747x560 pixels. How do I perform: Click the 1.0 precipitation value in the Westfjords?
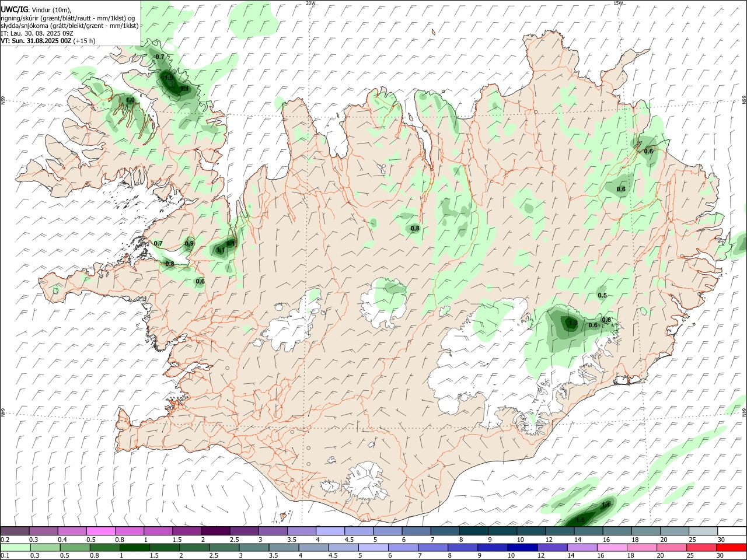pyautogui.click(x=130, y=100)
